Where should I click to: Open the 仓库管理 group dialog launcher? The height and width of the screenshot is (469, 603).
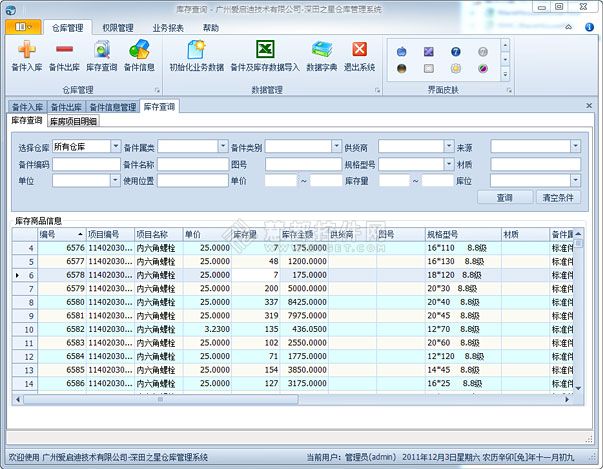click(x=157, y=90)
